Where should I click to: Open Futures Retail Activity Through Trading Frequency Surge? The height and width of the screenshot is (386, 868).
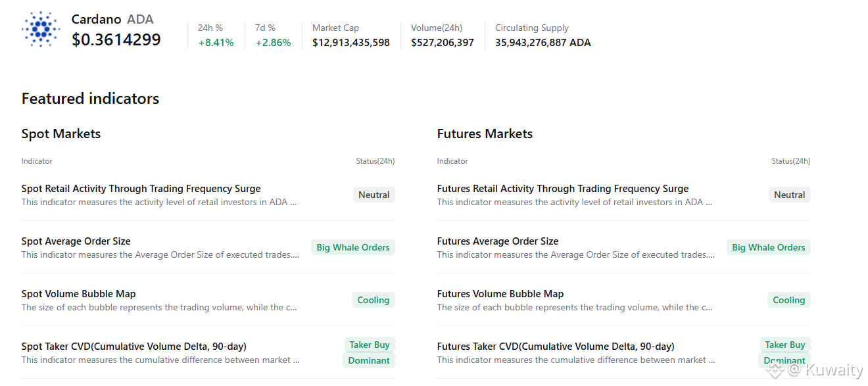562,189
